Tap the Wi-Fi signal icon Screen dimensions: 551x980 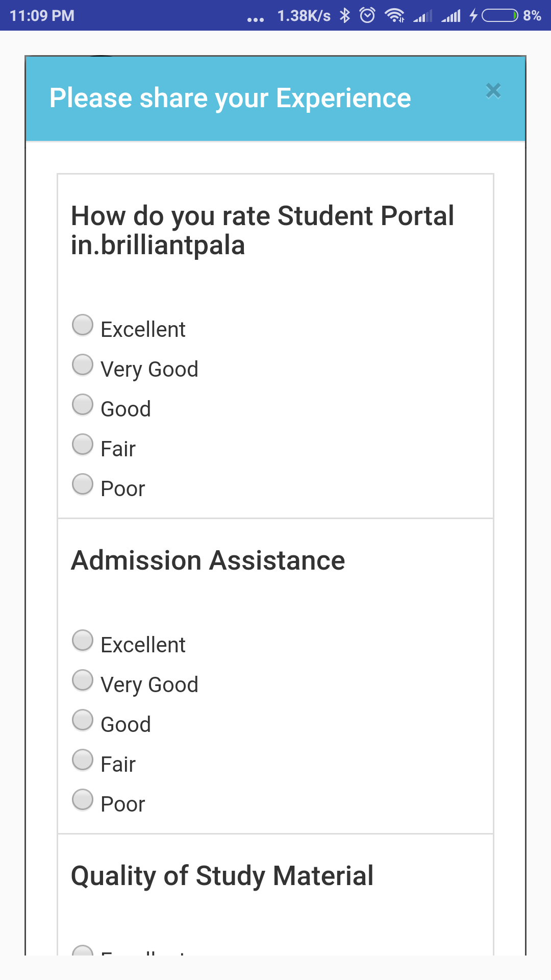click(x=395, y=15)
